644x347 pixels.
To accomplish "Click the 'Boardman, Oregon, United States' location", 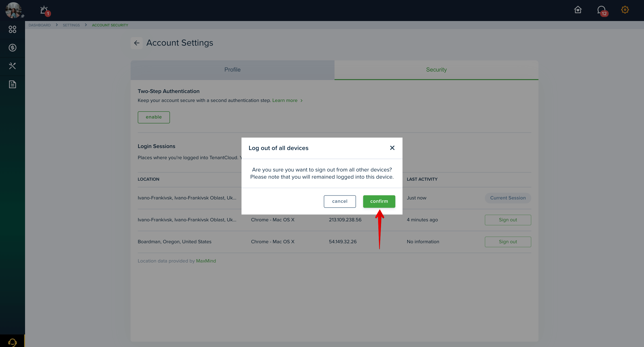I will tap(174, 242).
